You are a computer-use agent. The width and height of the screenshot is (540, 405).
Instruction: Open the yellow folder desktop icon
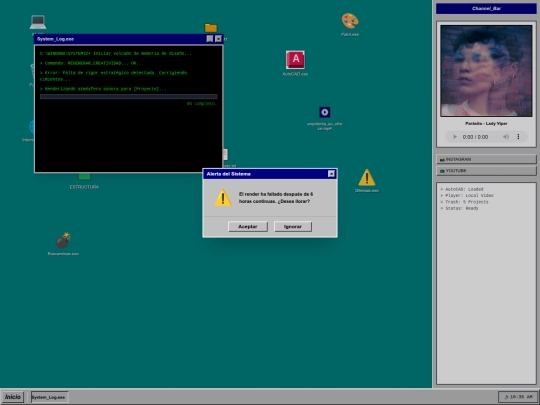(211, 28)
